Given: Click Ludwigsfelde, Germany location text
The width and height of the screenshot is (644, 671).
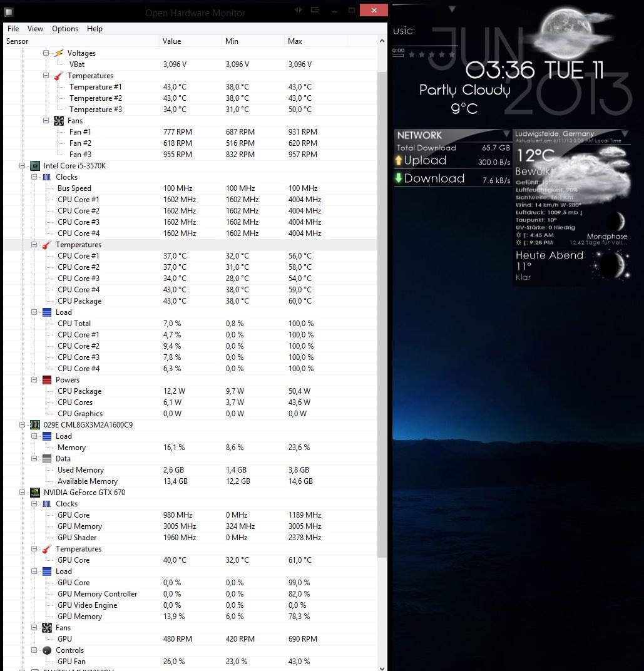Looking at the screenshot, I should tap(555, 133).
